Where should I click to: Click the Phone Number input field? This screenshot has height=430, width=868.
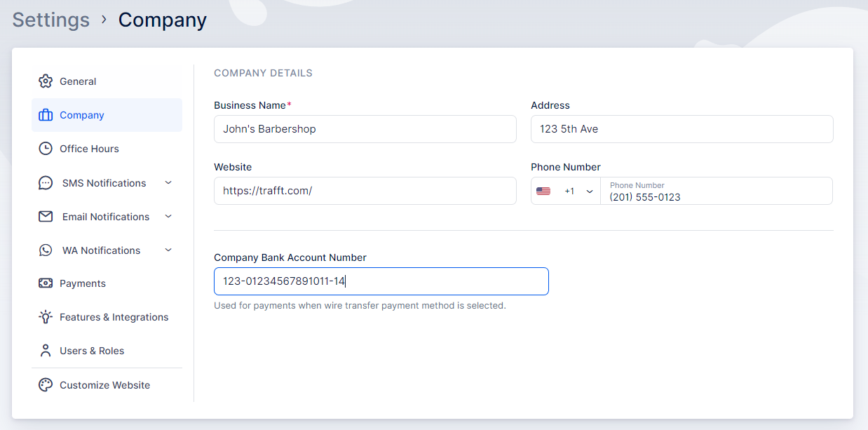(717, 191)
